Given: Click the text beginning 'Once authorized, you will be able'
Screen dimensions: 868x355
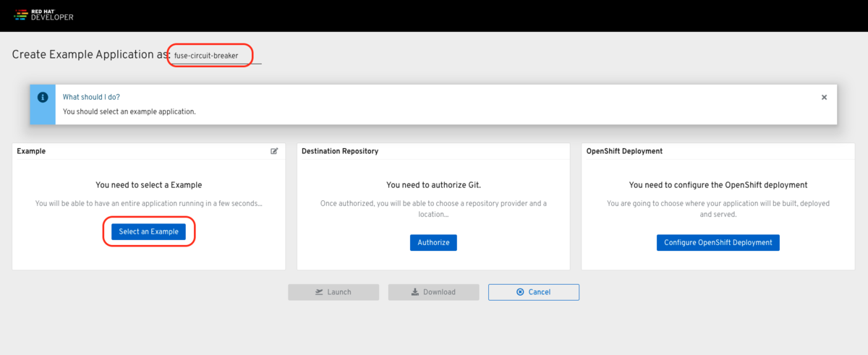Looking at the screenshot, I should coord(433,209).
